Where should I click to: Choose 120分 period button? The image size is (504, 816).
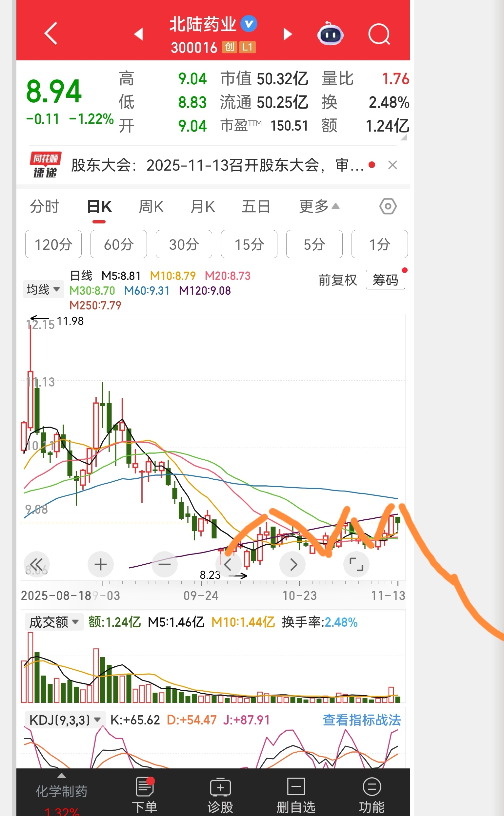(53, 244)
